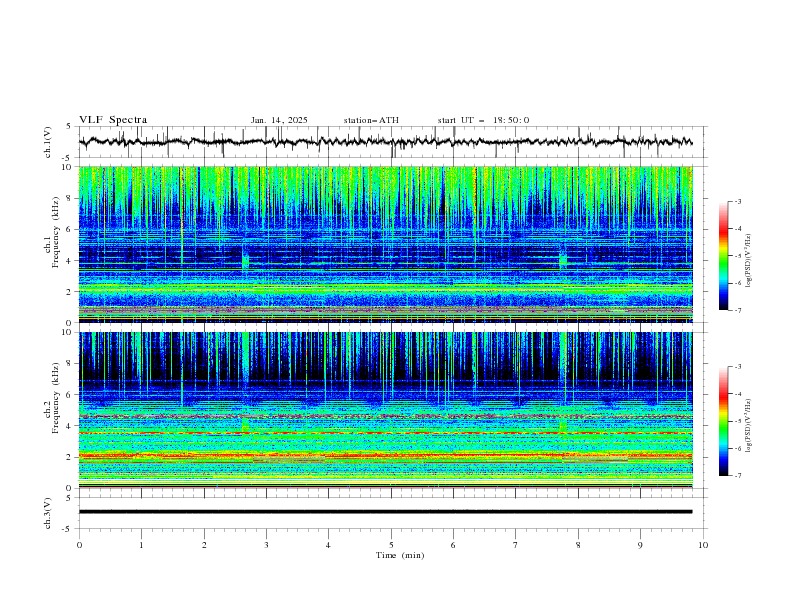The height and width of the screenshot is (612, 792).
Task: Click the "0" tick on the time axis
Action: tap(79, 545)
